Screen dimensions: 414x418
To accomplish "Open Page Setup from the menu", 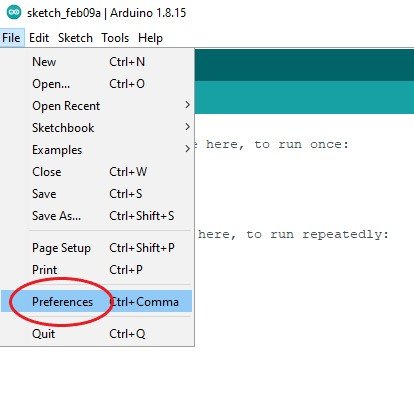I will (x=97, y=248).
